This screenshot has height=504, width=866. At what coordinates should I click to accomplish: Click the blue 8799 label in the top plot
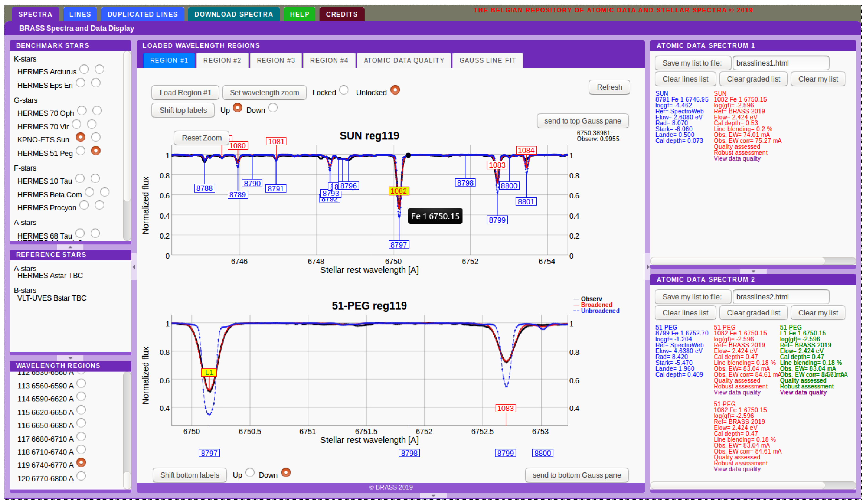tap(497, 220)
